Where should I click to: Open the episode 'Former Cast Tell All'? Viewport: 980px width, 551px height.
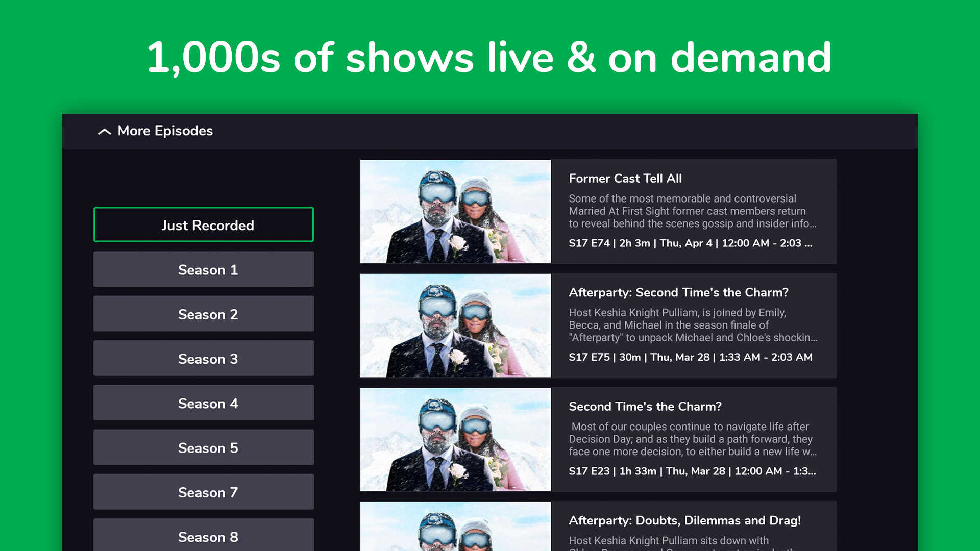pos(625,179)
